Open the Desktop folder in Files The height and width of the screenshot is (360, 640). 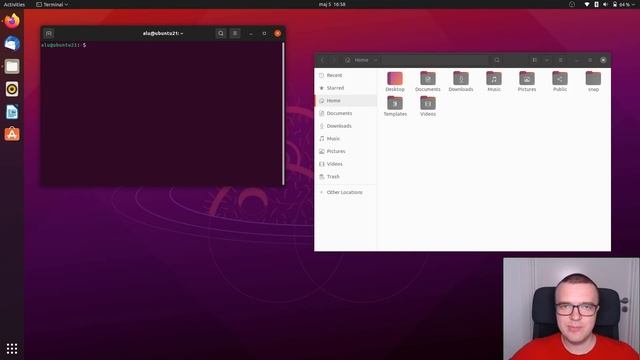[x=395, y=81]
